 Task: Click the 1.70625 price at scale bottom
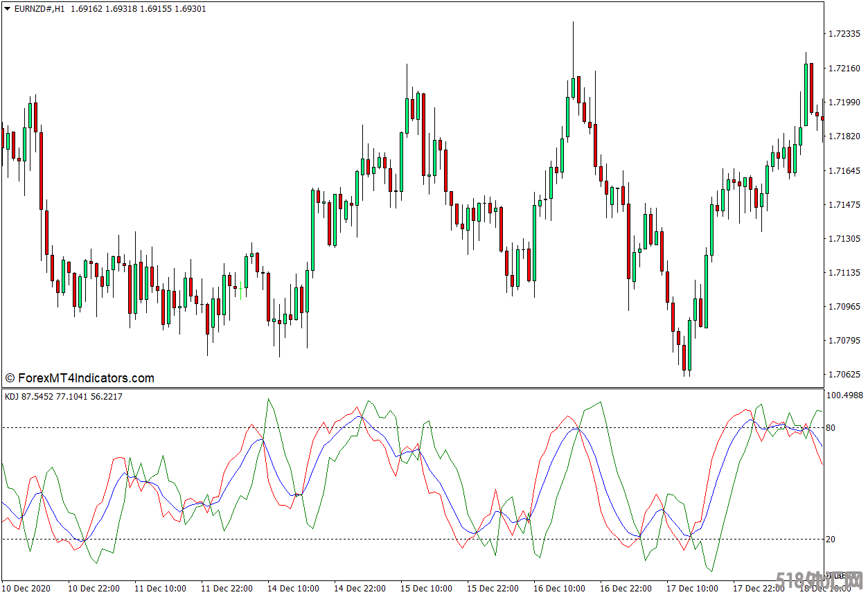tap(843, 375)
